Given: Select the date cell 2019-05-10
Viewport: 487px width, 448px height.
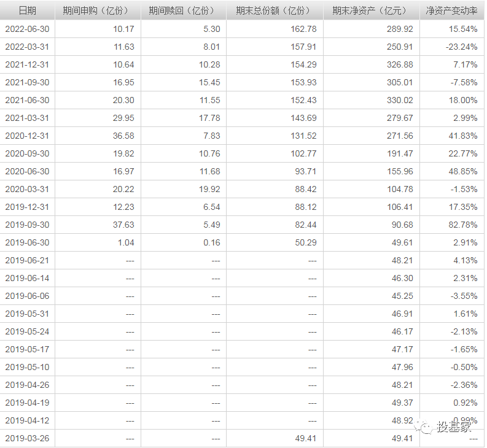Looking at the screenshot, I should 28,367.
